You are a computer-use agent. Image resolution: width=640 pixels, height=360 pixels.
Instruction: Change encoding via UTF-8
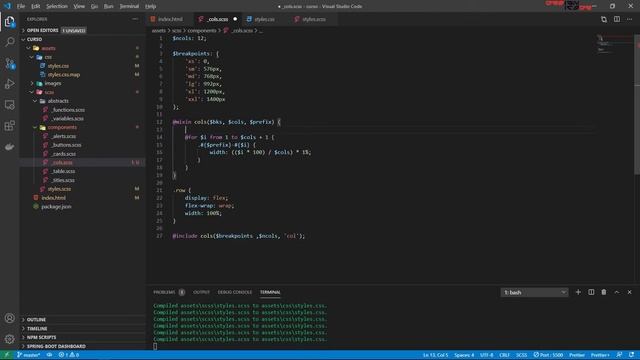tap(487, 355)
